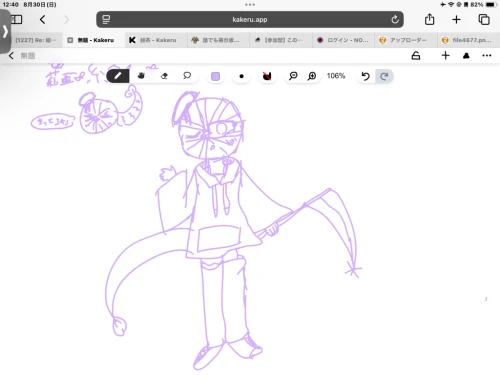Navigate back in Safari

pyautogui.click(x=42, y=19)
